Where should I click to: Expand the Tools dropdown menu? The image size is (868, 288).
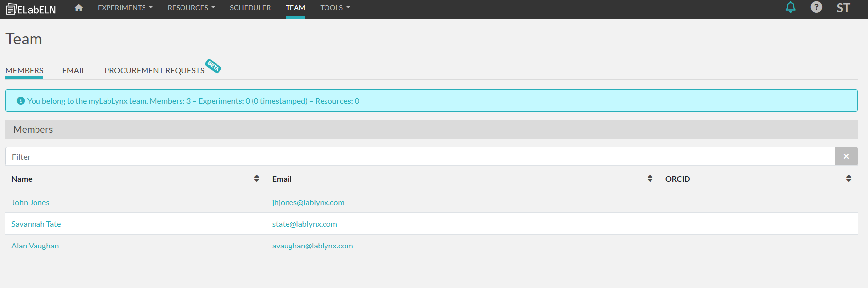tap(335, 8)
